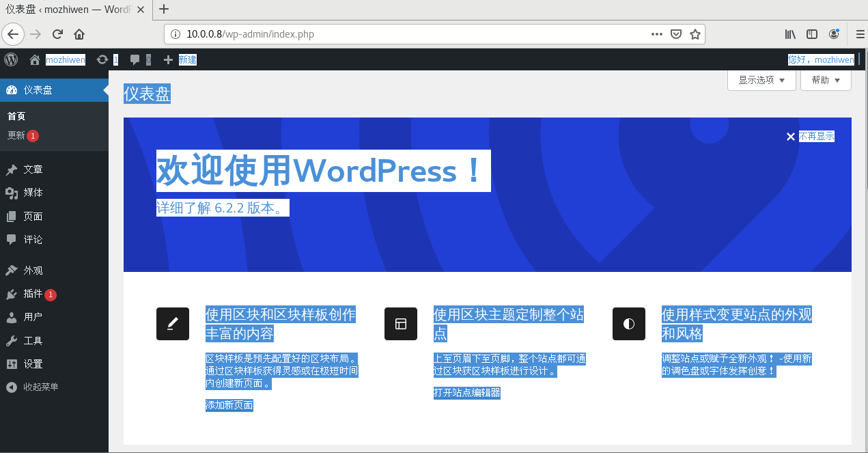
Task: Open the Firefox hamburger menu
Action: pyautogui.click(x=860, y=34)
